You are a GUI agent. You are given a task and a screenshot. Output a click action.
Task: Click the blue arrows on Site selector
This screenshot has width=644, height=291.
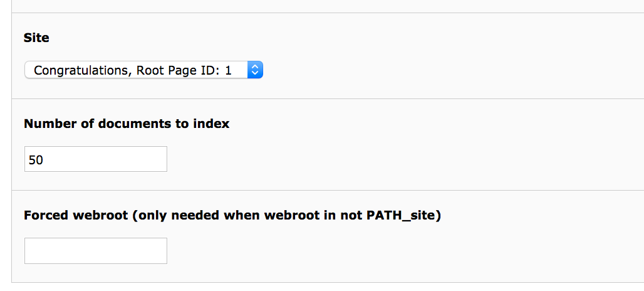255,70
